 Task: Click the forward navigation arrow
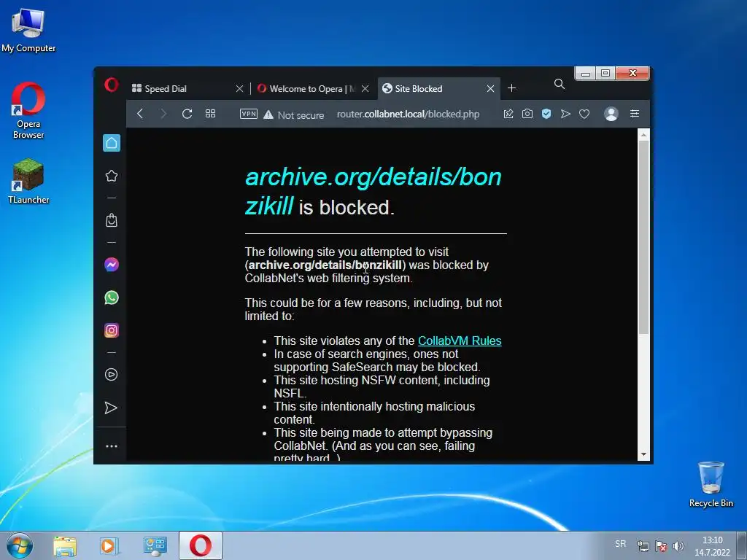[163, 114]
